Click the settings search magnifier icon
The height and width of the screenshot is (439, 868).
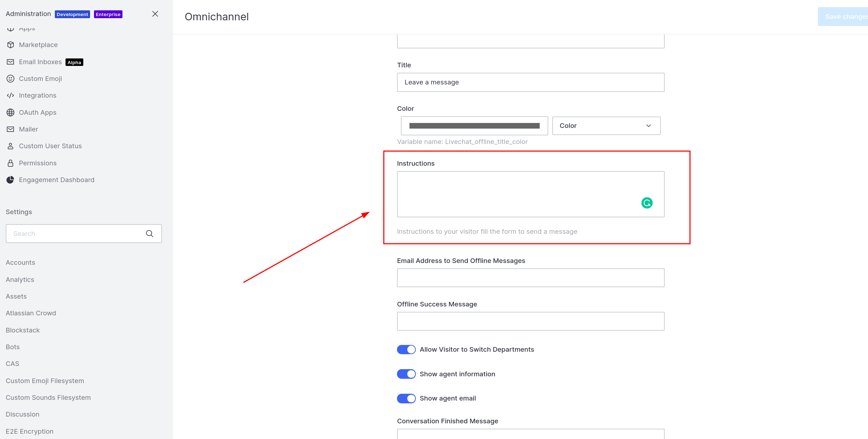point(150,234)
